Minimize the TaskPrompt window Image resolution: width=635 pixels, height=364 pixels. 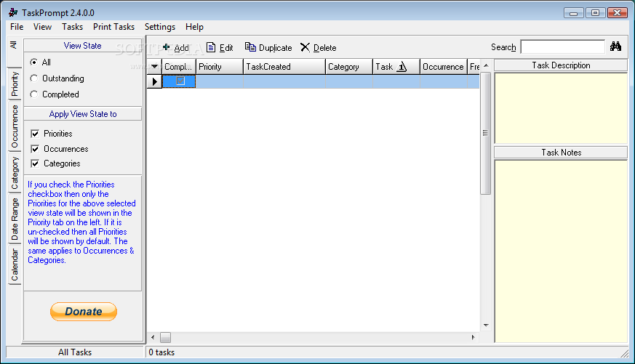tap(573, 13)
